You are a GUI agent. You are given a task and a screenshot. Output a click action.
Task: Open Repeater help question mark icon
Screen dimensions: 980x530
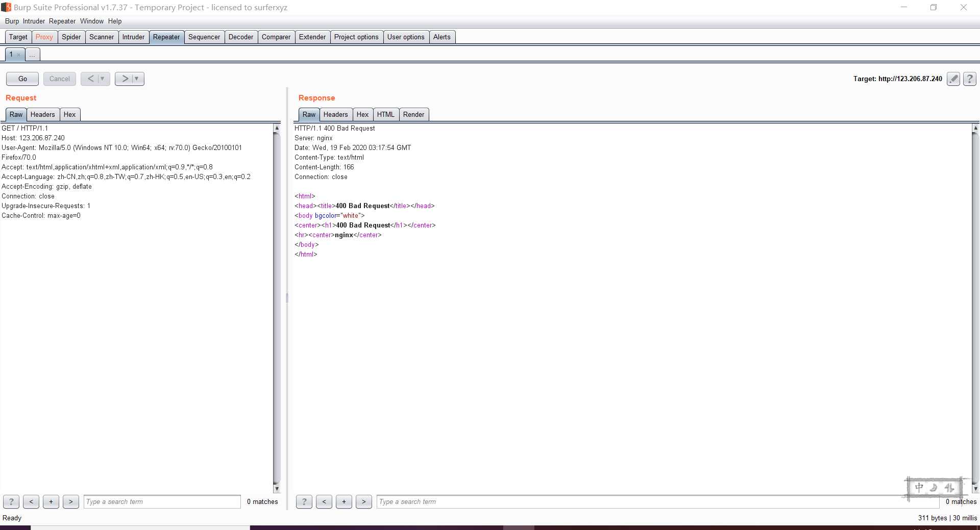tap(970, 79)
